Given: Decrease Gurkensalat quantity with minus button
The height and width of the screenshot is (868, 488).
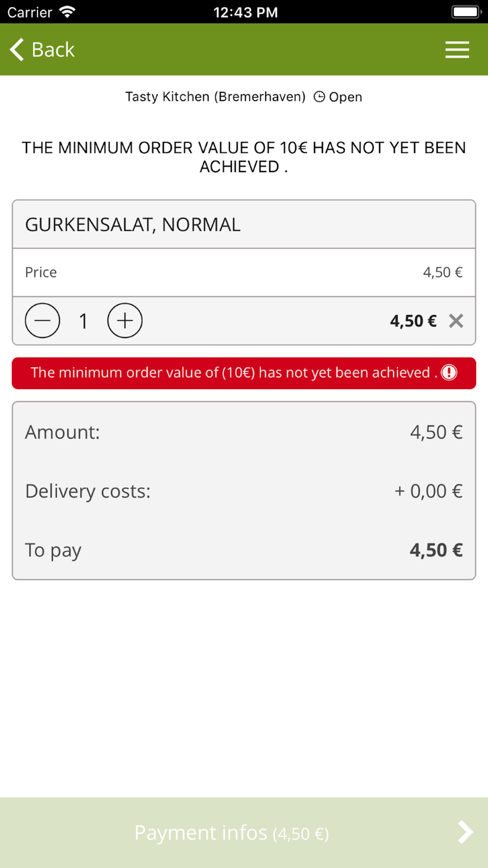Looking at the screenshot, I should pos(42,321).
